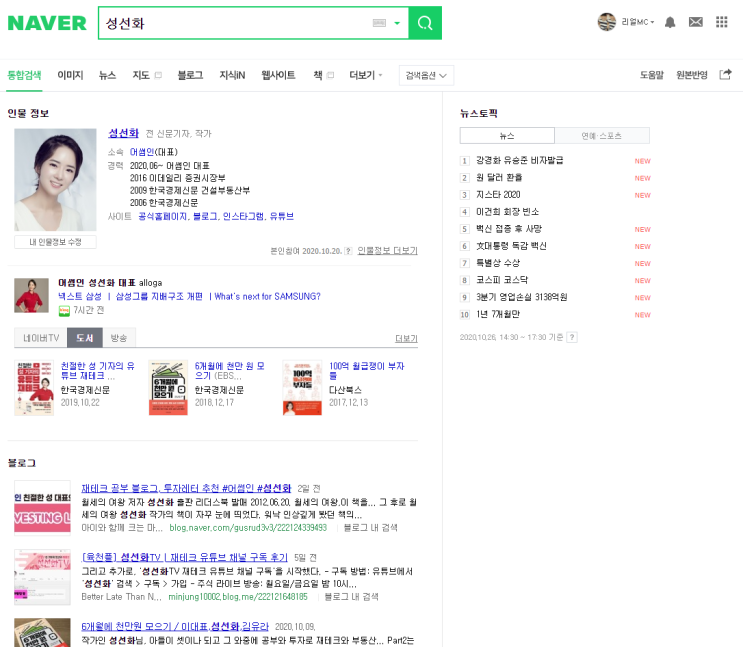Open [육천플] 성선화TV blog post title
This screenshot has height=647, width=743.
[185, 557]
